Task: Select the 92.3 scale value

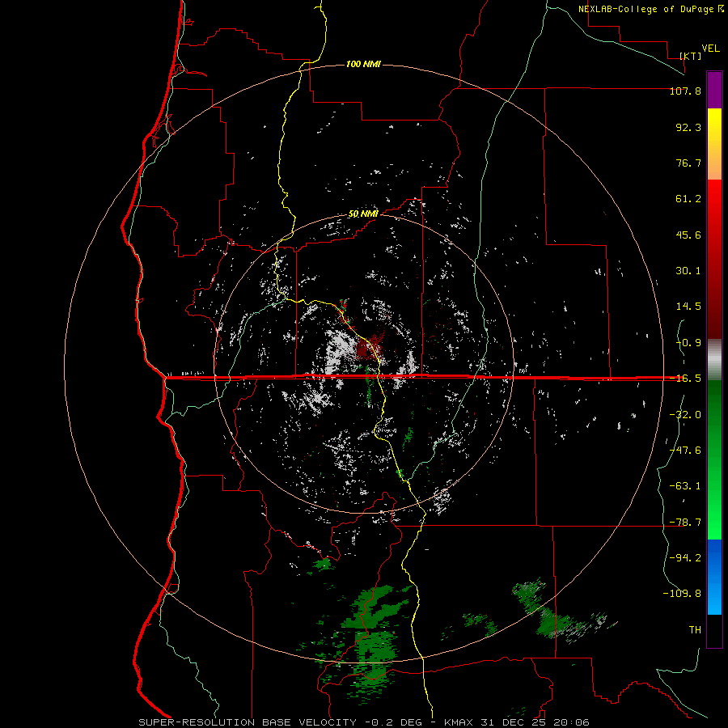Action: coord(688,127)
